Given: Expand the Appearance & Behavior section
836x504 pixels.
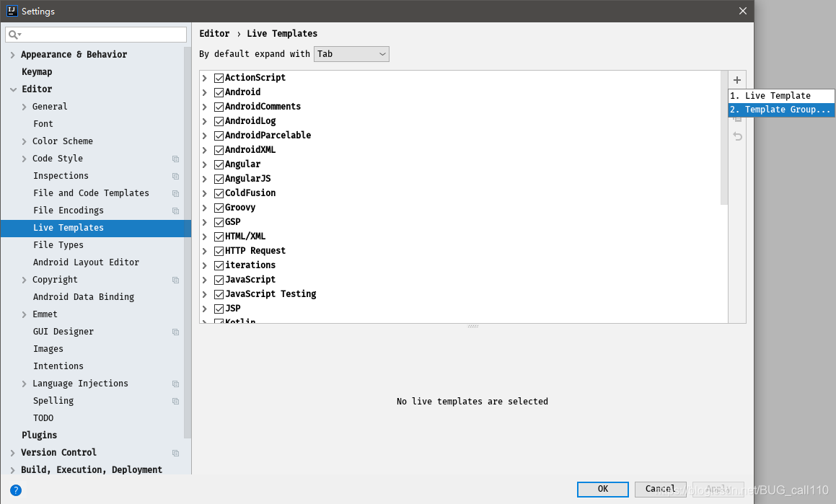Looking at the screenshot, I should click(x=12, y=54).
